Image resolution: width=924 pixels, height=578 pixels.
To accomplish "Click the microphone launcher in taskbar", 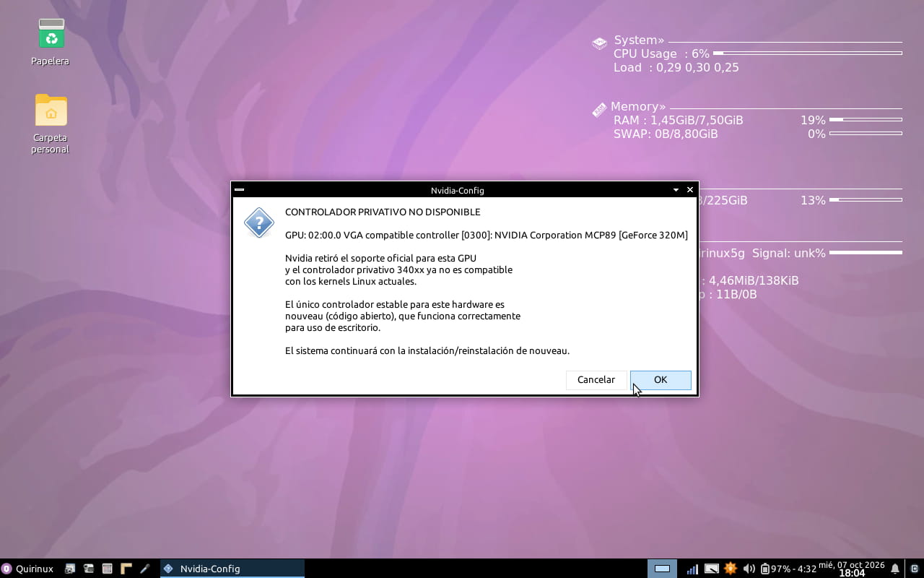I will [x=144, y=569].
